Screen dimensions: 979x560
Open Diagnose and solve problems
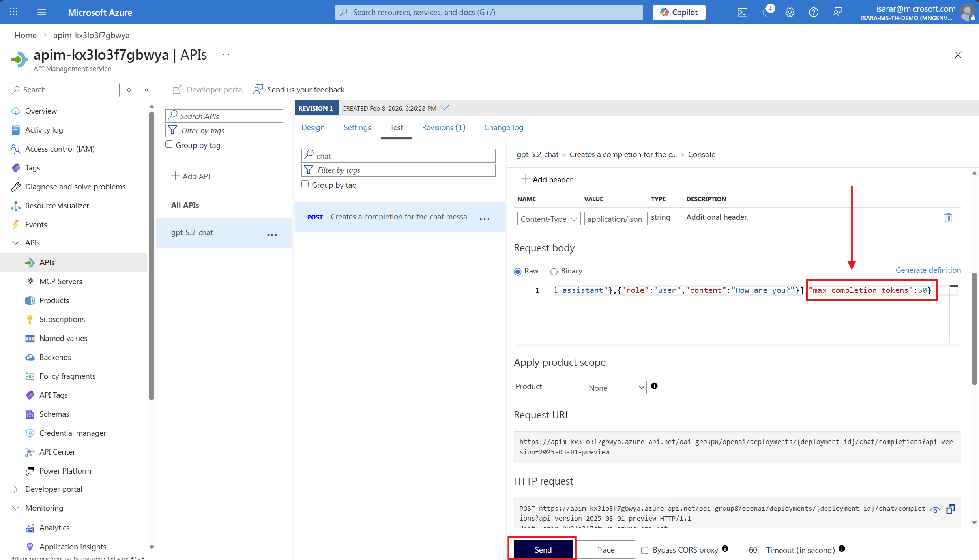pos(75,187)
